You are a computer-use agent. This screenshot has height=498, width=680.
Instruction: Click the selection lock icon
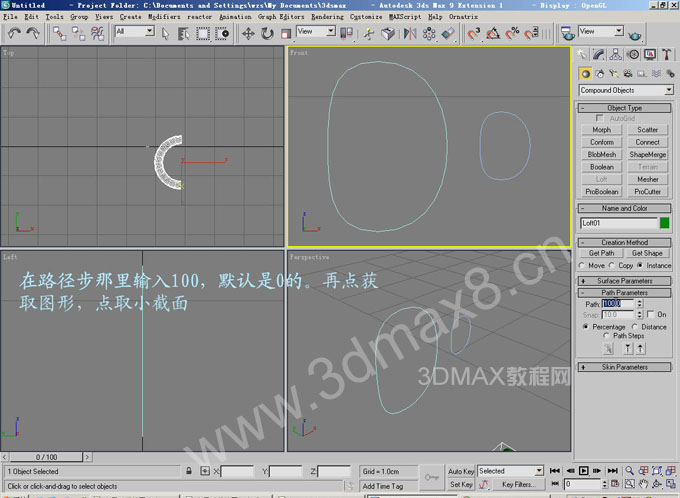pos(189,471)
